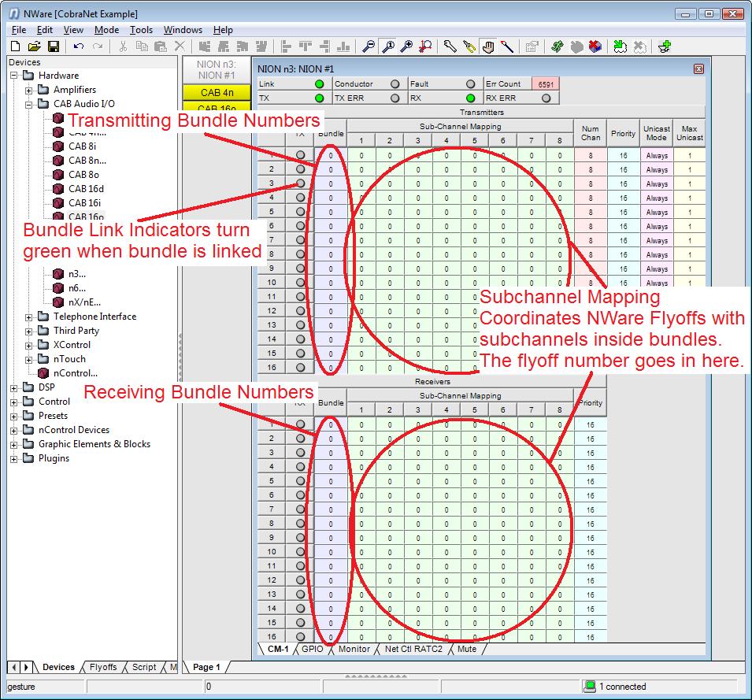The image size is (752, 700).
Task: Click transmitter row 1 Bundle number field
Action: (331, 156)
